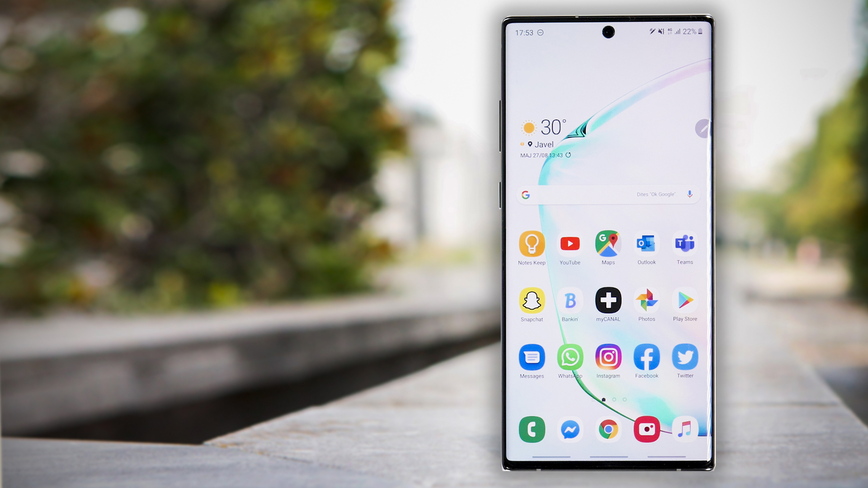The image size is (868, 488).
Task: Launch Snapchat app
Action: coord(532,300)
